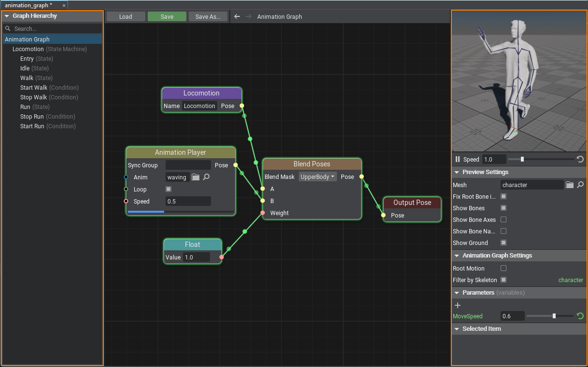The image size is (588, 367).
Task: Pause the animation preview
Action: coord(458,159)
